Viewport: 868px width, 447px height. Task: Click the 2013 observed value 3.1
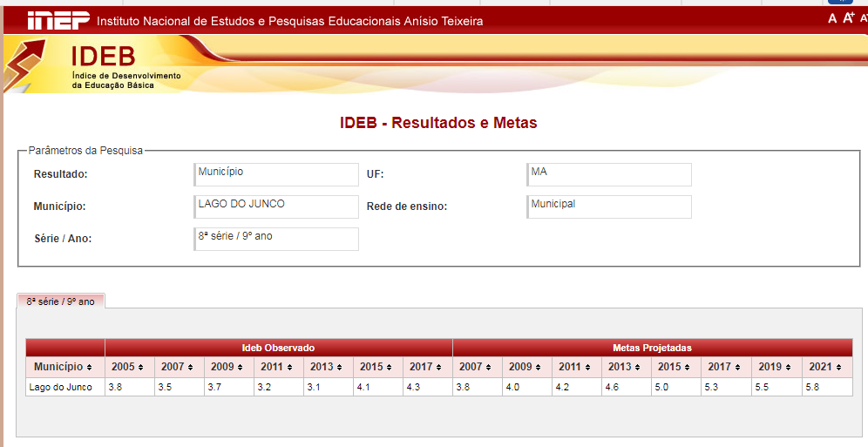329,387
